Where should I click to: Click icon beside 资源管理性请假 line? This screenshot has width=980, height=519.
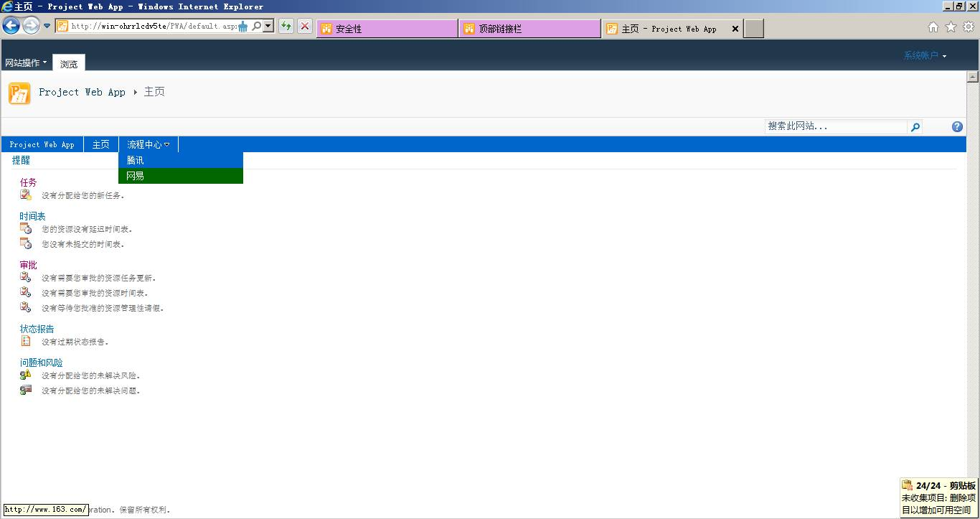tap(26, 307)
